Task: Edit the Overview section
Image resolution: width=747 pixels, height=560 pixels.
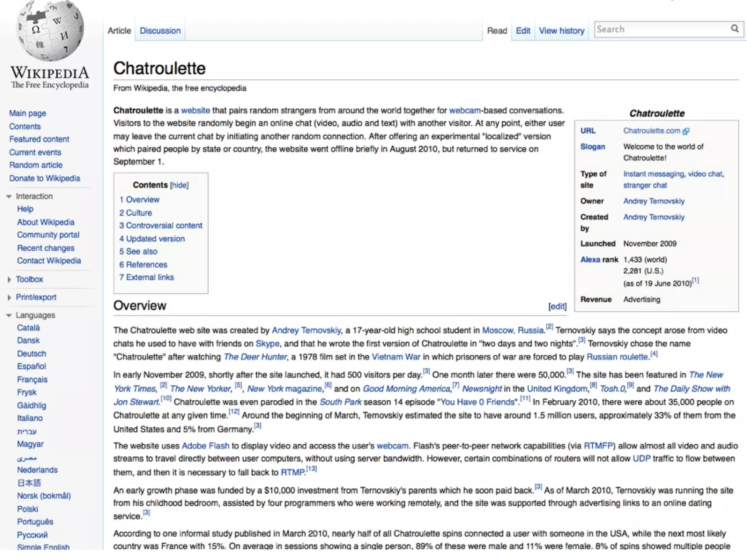Action: 557,306
